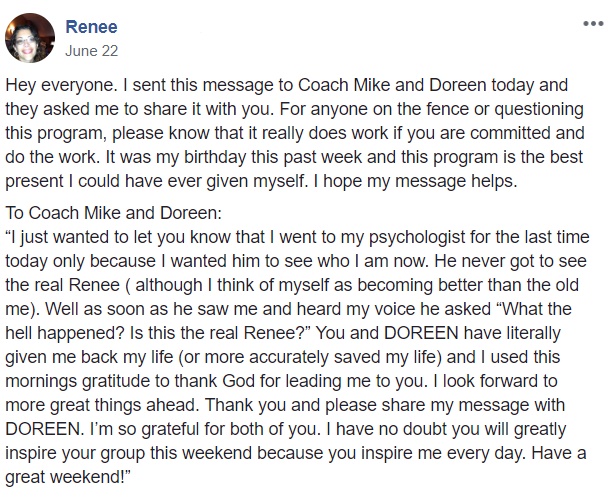Open the June 22 post timestamp

point(92,51)
